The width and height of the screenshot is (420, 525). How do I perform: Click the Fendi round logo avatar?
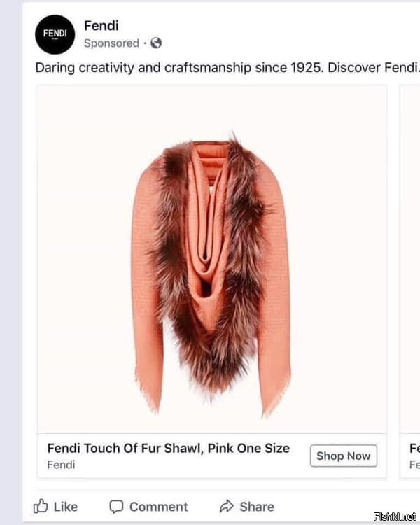[x=55, y=34]
